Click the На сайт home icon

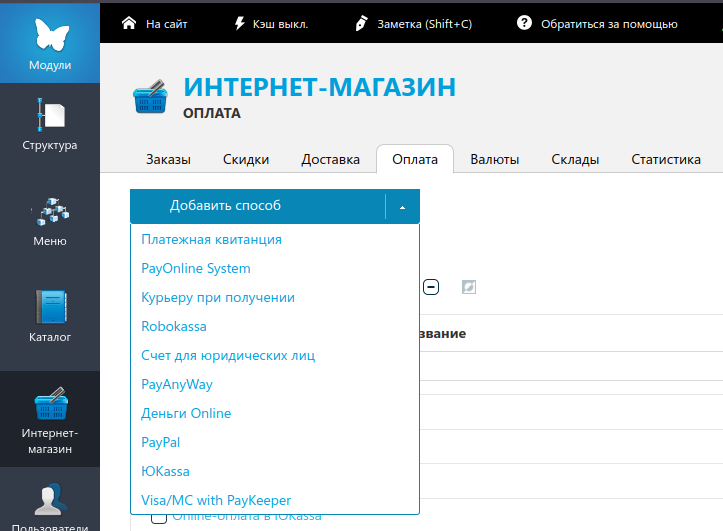click(128, 23)
